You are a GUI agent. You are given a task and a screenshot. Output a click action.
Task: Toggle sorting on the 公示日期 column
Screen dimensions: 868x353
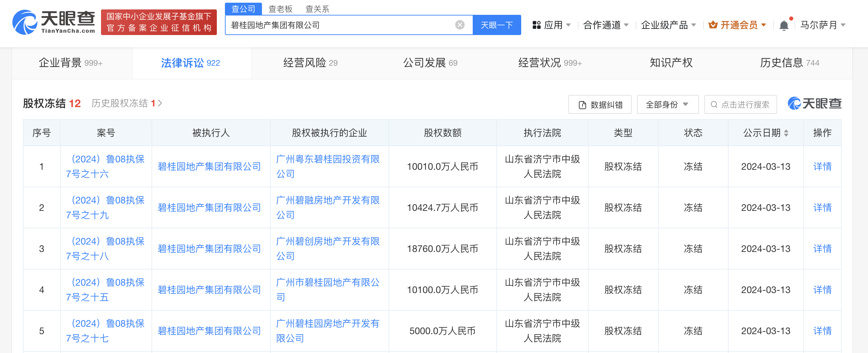coord(787,133)
